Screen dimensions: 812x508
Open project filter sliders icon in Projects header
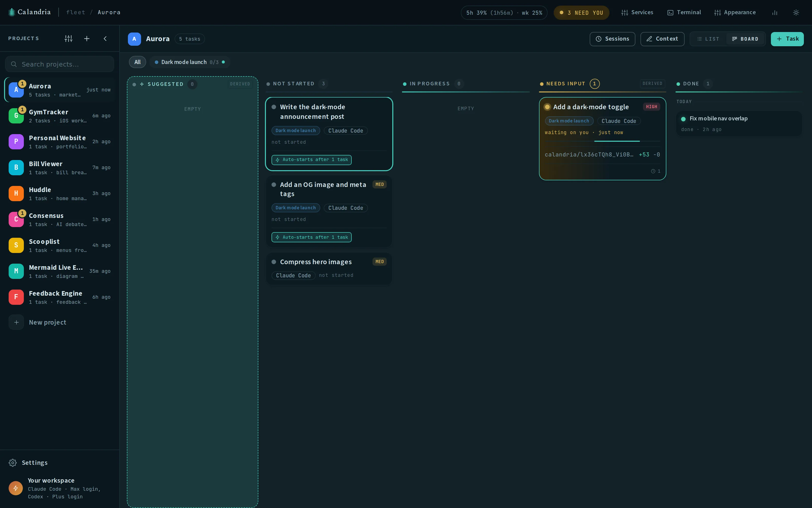[x=69, y=39]
